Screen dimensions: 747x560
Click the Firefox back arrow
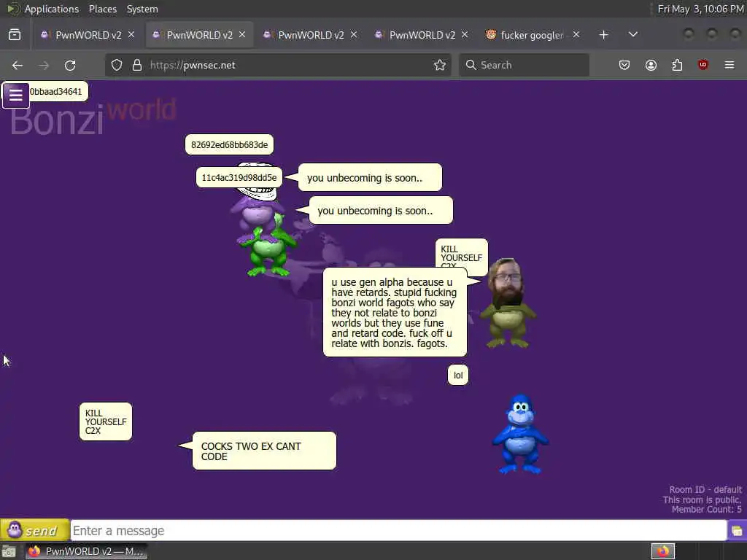(18, 65)
